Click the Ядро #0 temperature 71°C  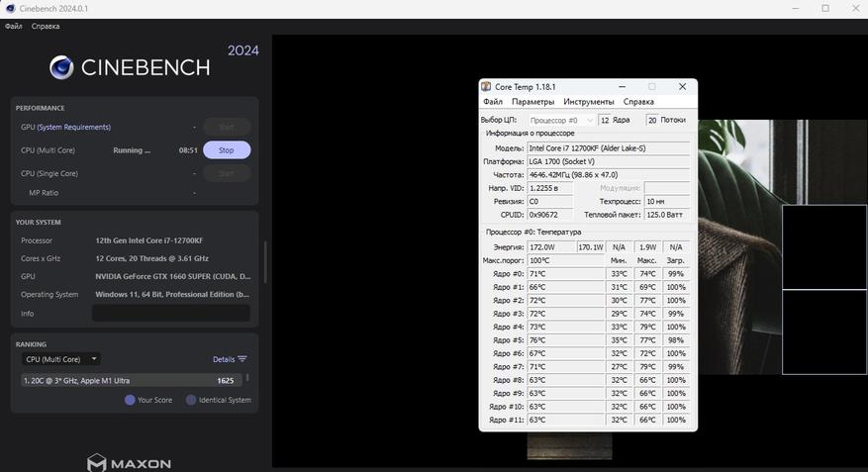(566, 274)
